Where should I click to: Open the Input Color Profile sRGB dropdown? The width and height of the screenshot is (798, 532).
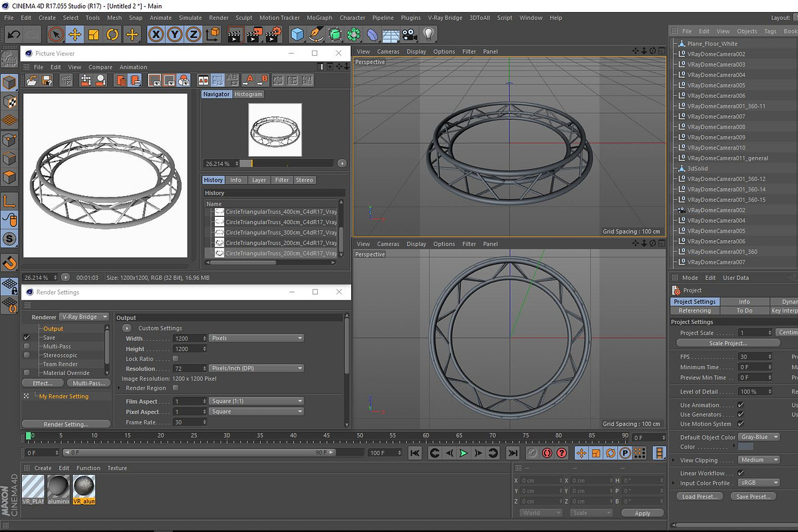pos(759,483)
